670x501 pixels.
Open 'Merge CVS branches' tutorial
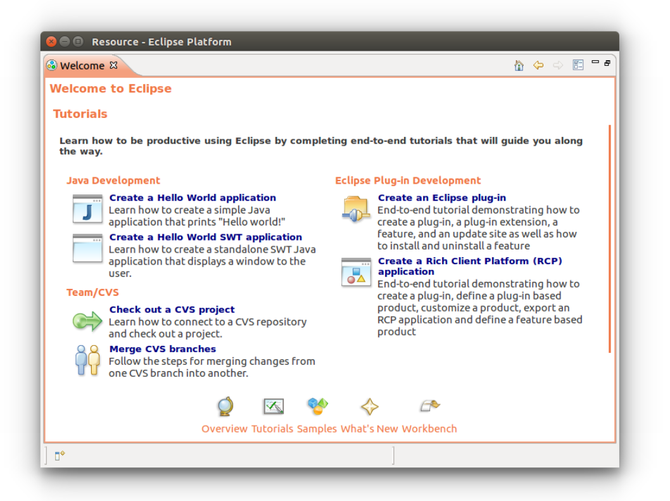pos(162,349)
